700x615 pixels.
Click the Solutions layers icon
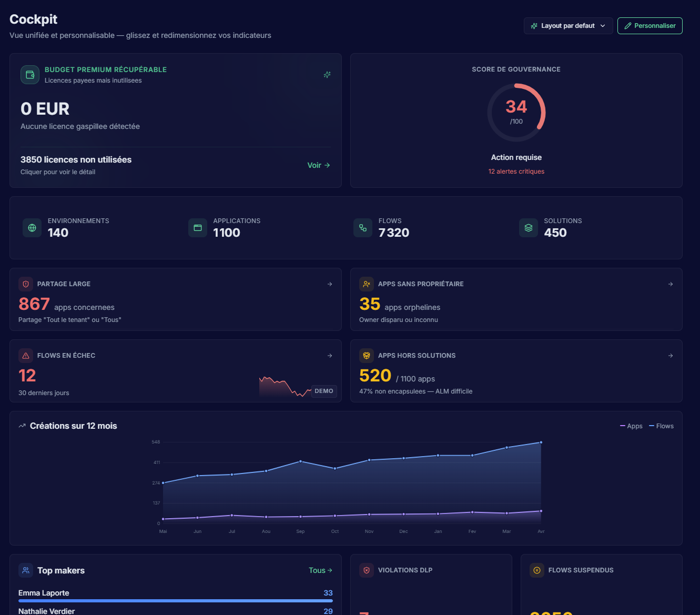(528, 228)
